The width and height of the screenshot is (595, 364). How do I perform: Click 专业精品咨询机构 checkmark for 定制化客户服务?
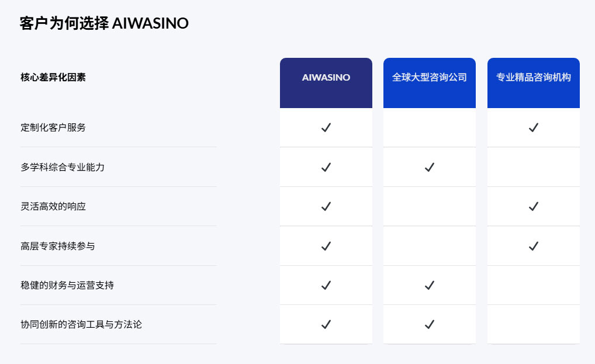click(x=533, y=127)
